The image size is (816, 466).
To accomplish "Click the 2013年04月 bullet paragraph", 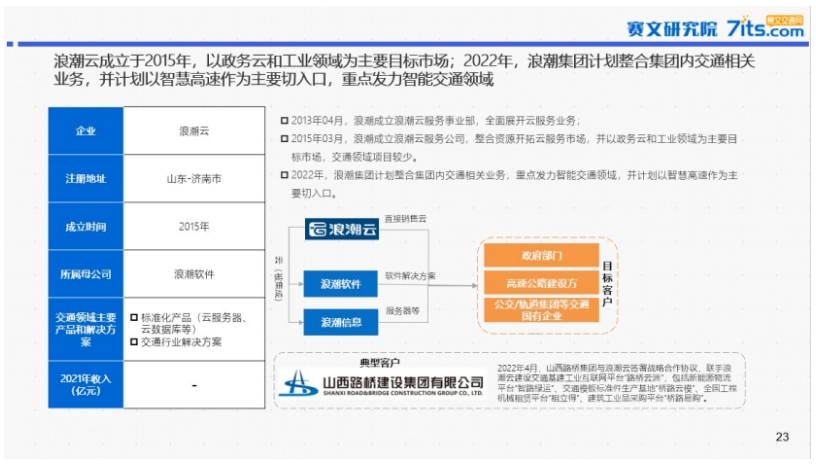I will click(430, 121).
